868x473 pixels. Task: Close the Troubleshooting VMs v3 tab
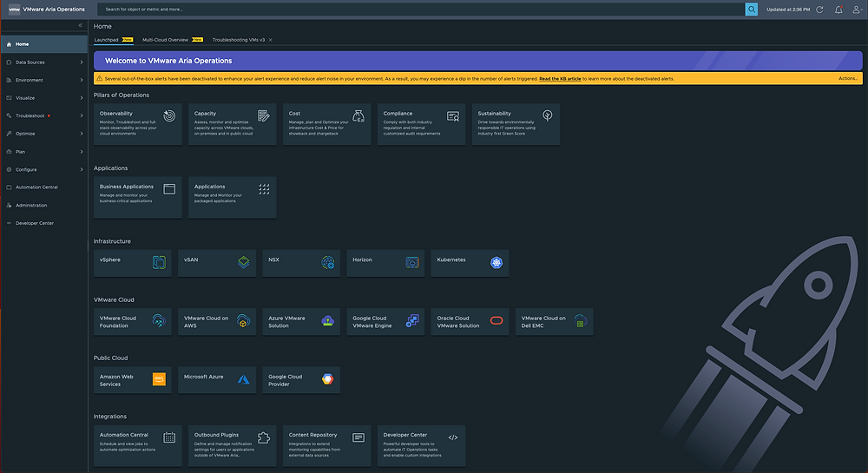(x=270, y=40)
